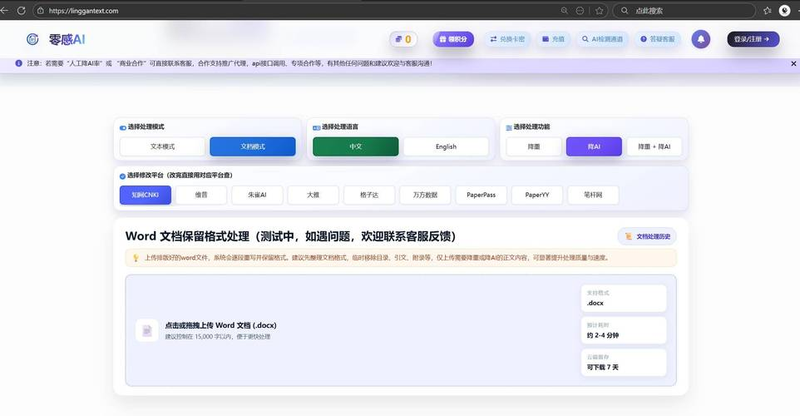
Task: Click the 零感AI logo icon
Action: click(32, 39)
